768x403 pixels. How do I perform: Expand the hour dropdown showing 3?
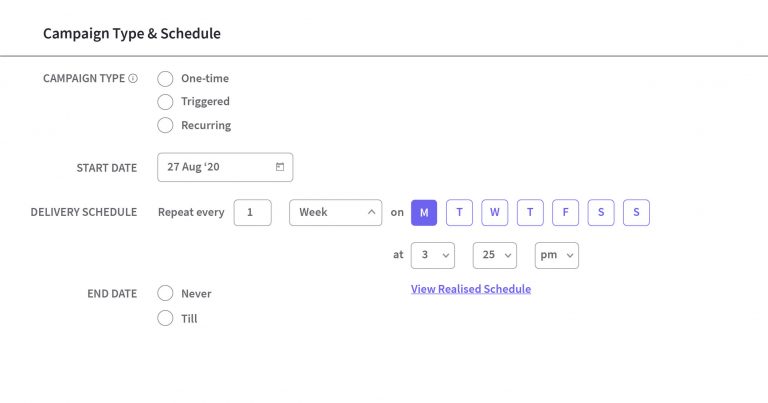point(432,255)
